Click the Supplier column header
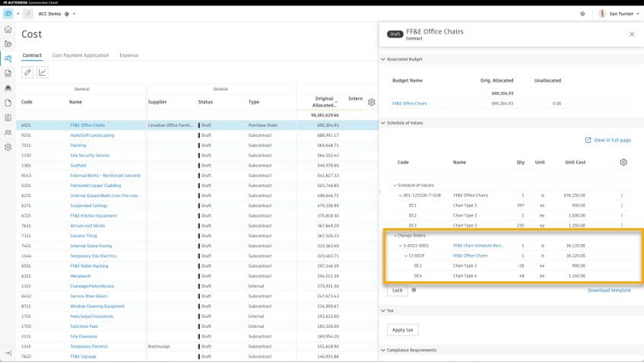644x362 pixels. pos(157,102)
